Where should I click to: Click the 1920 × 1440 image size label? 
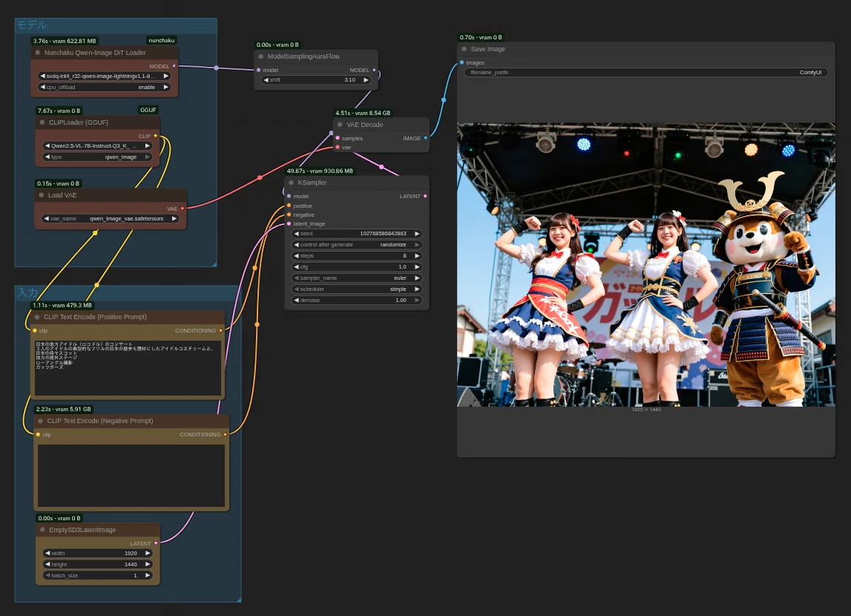coord(645,409)
